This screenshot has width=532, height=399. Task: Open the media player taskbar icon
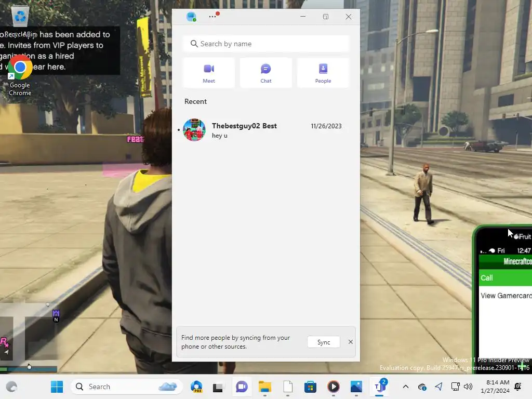(333, 387)
